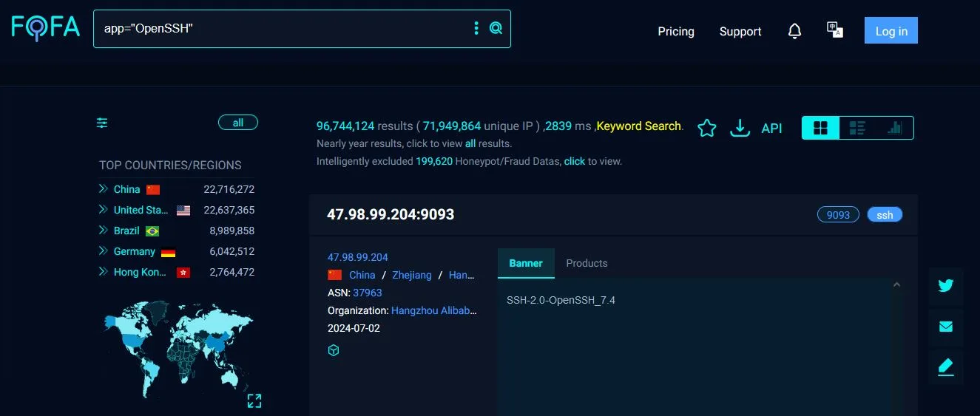Open the three-dot search options menu

(x=476, y=28)
